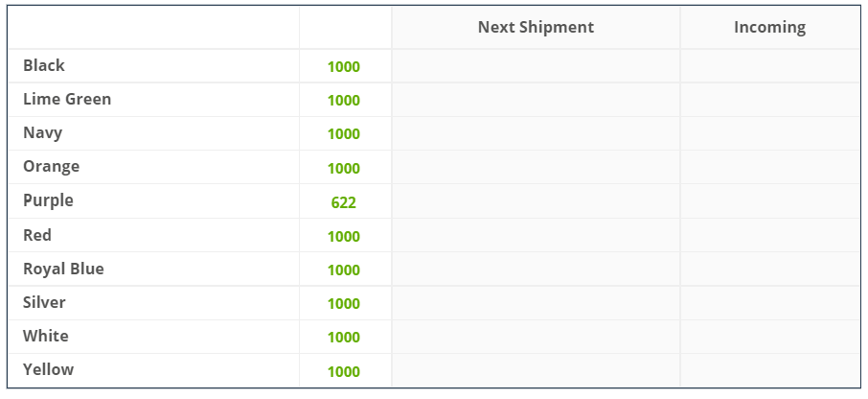868x399 pixels.
Task: Select the Black color row label
Action: [44, 65]
